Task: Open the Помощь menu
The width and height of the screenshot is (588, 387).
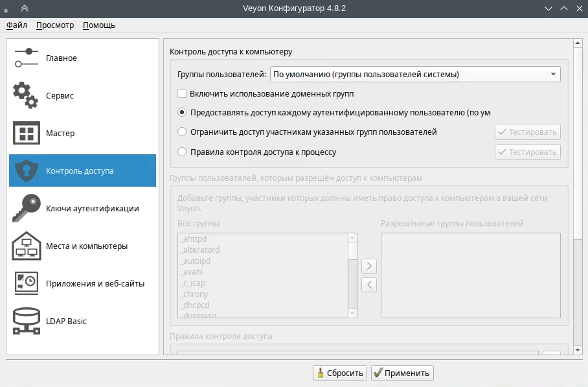Action: (x=99, y=25)
